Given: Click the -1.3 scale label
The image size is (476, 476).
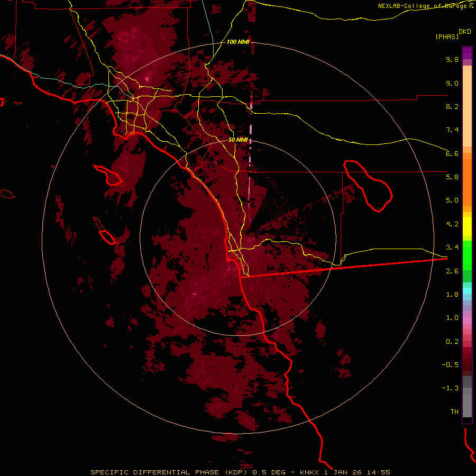Looking at the screenshot, I should [x=450, y=388].
